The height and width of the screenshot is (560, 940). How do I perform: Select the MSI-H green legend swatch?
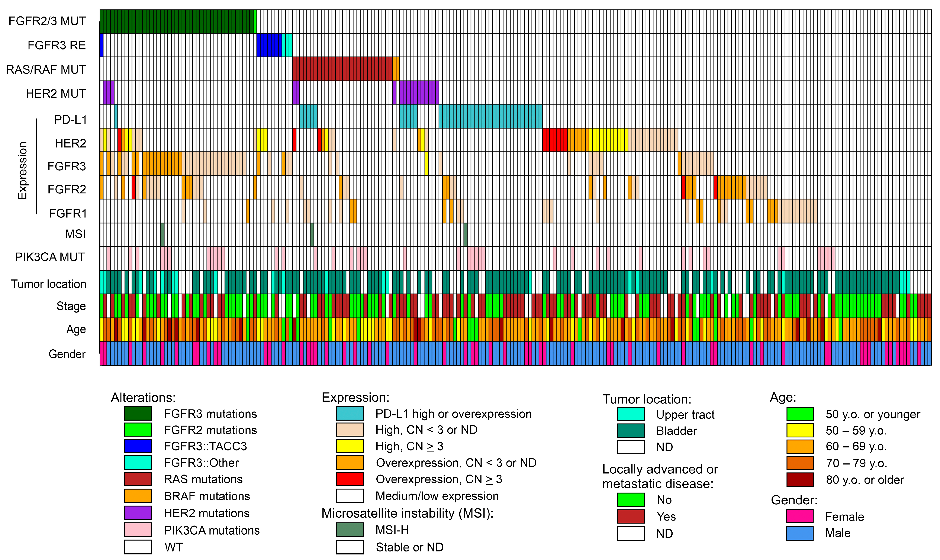(x=350, y=530)
